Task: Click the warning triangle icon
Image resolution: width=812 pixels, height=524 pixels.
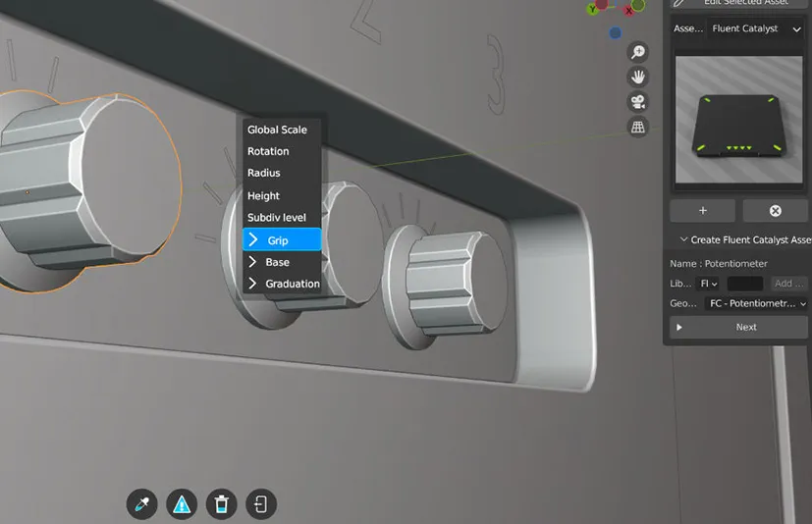Action: coord(182,504)
